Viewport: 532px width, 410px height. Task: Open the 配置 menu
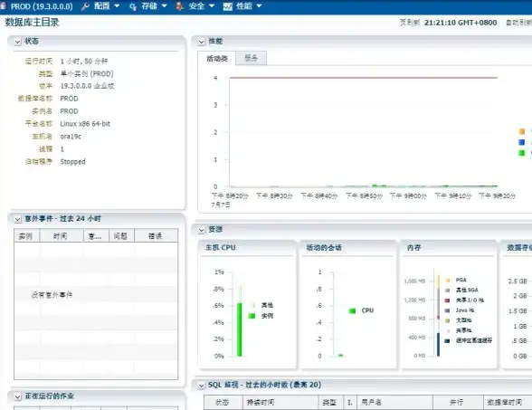[x=101, y=6]
